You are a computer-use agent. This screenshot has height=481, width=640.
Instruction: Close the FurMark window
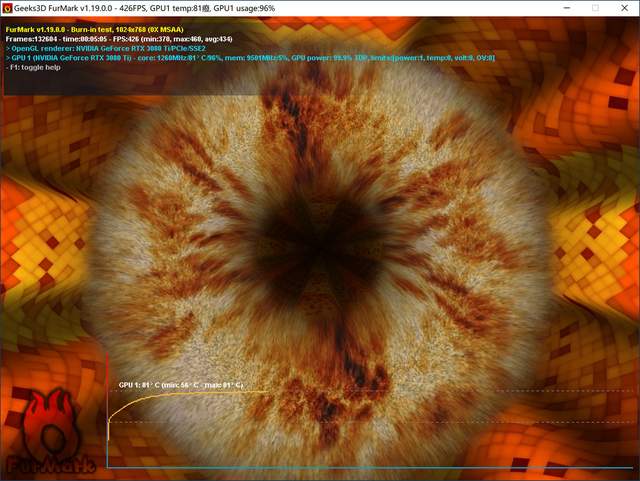pos(624,8)
